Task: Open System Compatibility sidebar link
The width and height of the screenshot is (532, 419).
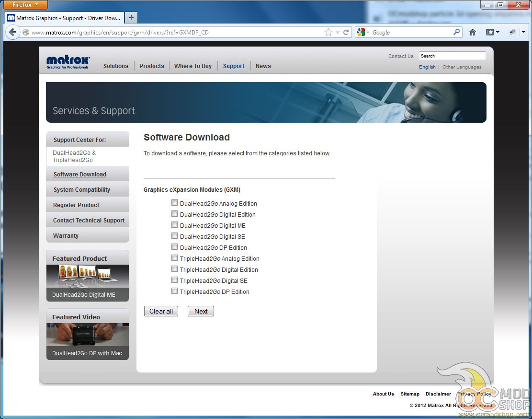Action: point(82,189)
